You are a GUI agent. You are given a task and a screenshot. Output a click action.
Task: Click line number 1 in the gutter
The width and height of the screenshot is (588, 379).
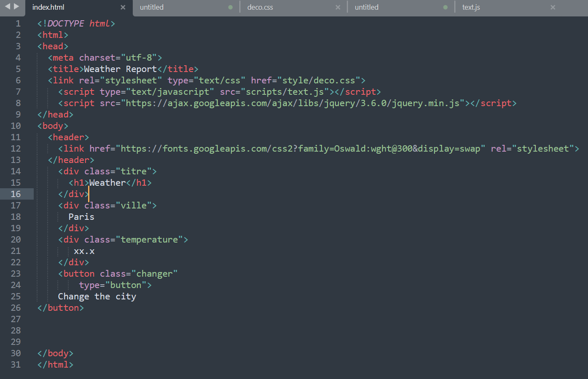[18, 23]
